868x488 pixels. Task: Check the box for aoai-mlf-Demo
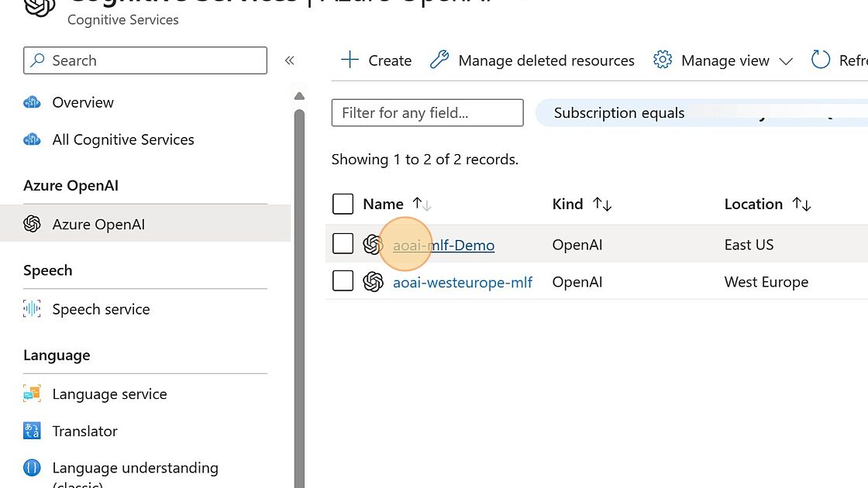tap(343, 244)
